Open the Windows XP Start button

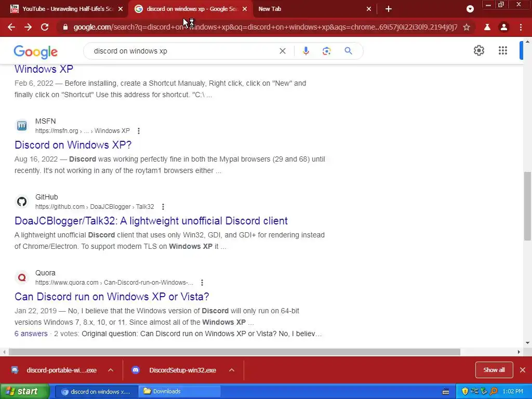25,391
